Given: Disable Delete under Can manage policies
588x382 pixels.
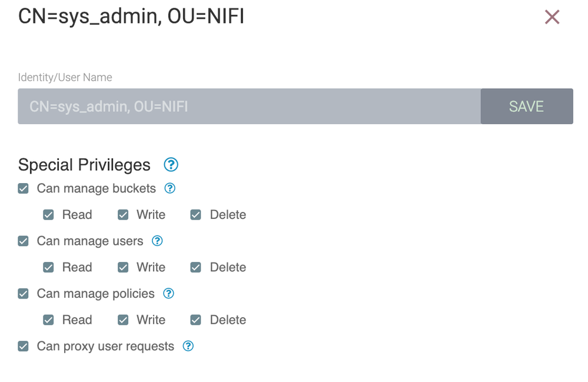Looking at the screenshot, I should coord(195,320).
